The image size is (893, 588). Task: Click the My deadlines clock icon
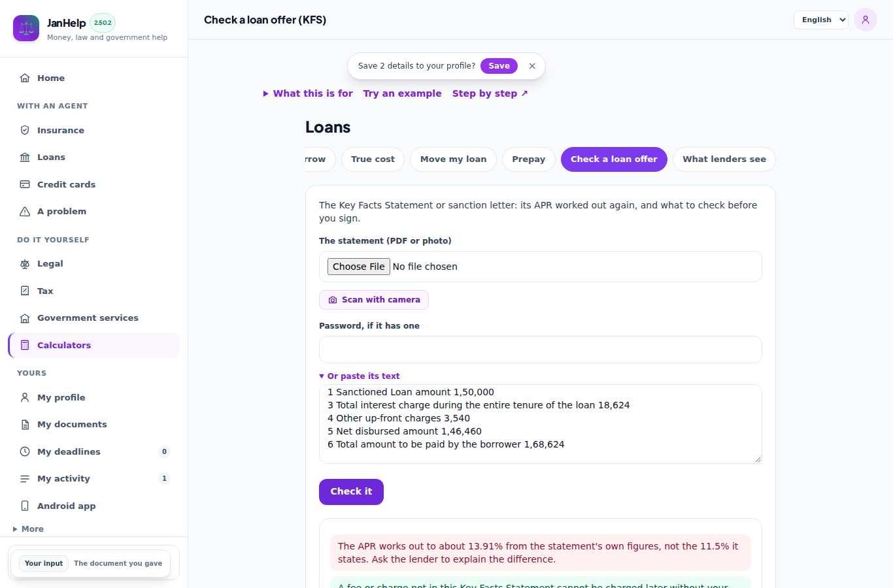(x=25, y=451)
